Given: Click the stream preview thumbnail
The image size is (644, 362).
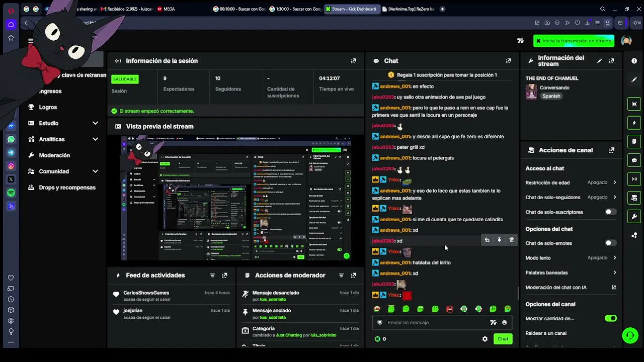Looking at the screenshot, I should (x=236, y=198).
